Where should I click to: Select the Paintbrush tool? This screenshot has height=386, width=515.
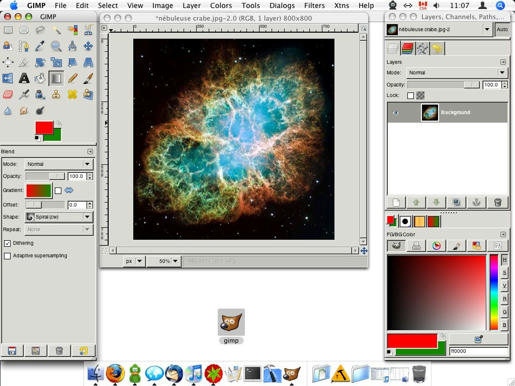coord(88,78)
